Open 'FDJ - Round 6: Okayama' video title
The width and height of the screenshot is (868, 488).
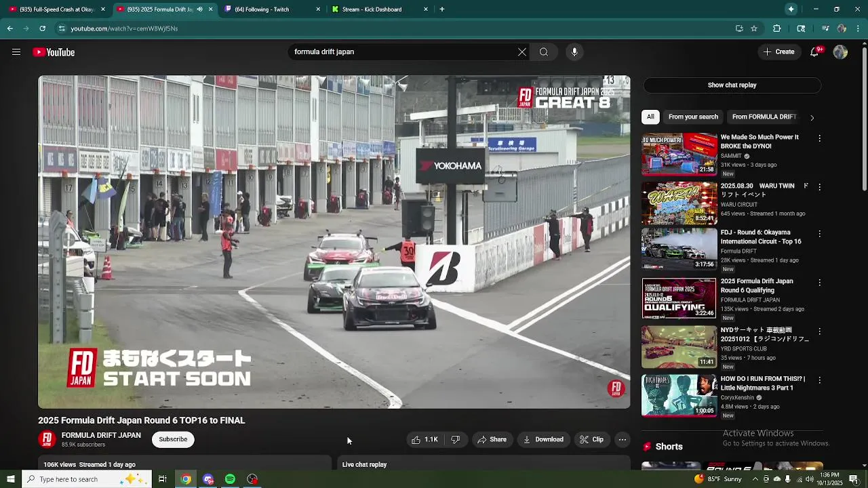(x=761, y=237)
